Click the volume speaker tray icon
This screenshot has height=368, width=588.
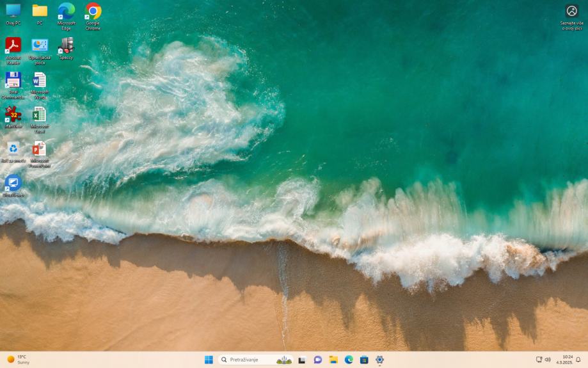click(x=548, y=360)
